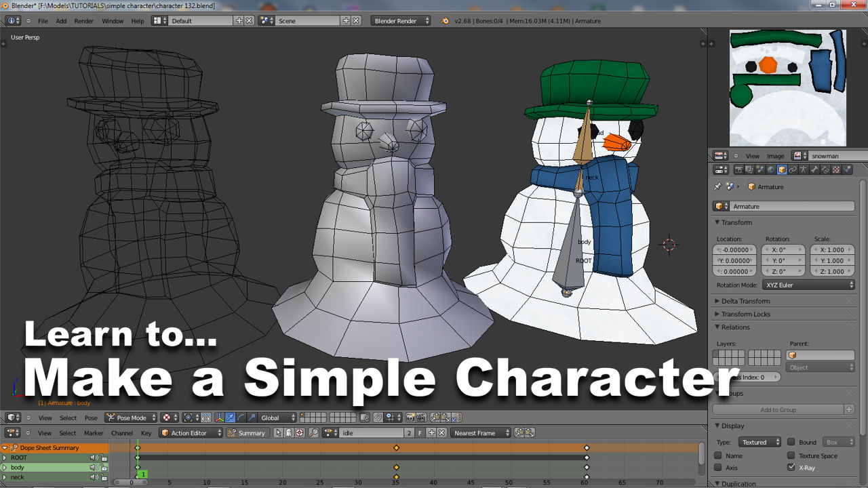
Task: Select the translate manipulator arrow icon
Action: tap(230, 418)
